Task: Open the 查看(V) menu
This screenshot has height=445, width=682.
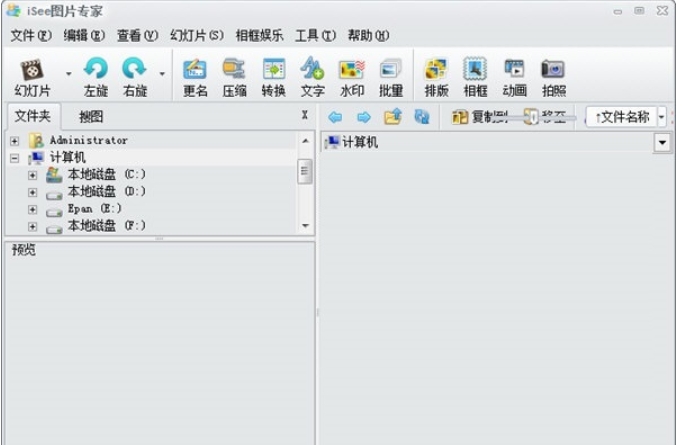Action: pos(137,35)
